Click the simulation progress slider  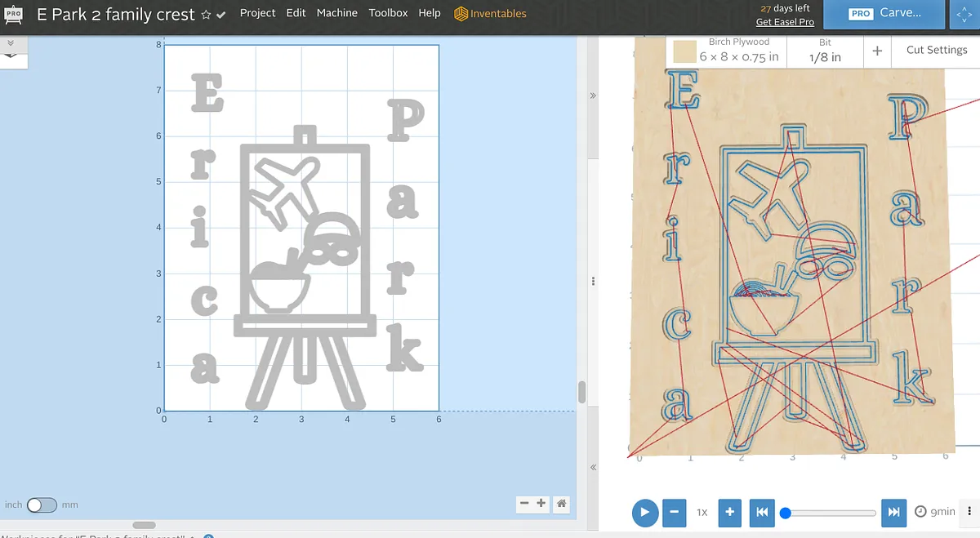point(829,513)
